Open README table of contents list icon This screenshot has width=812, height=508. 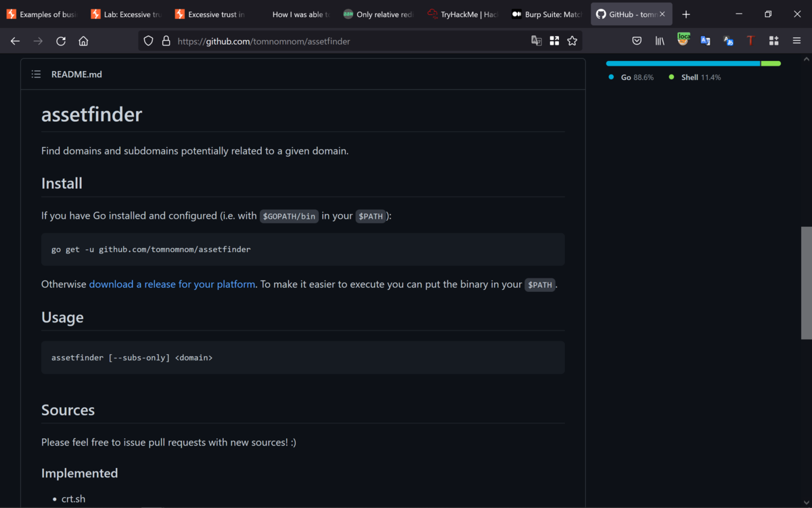(36, 74)
